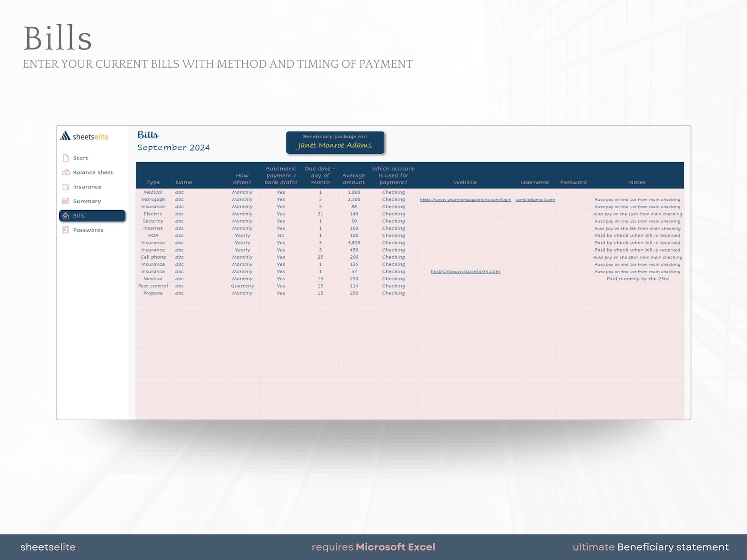Click the Insurance sidebar icon

coord(66,187)
